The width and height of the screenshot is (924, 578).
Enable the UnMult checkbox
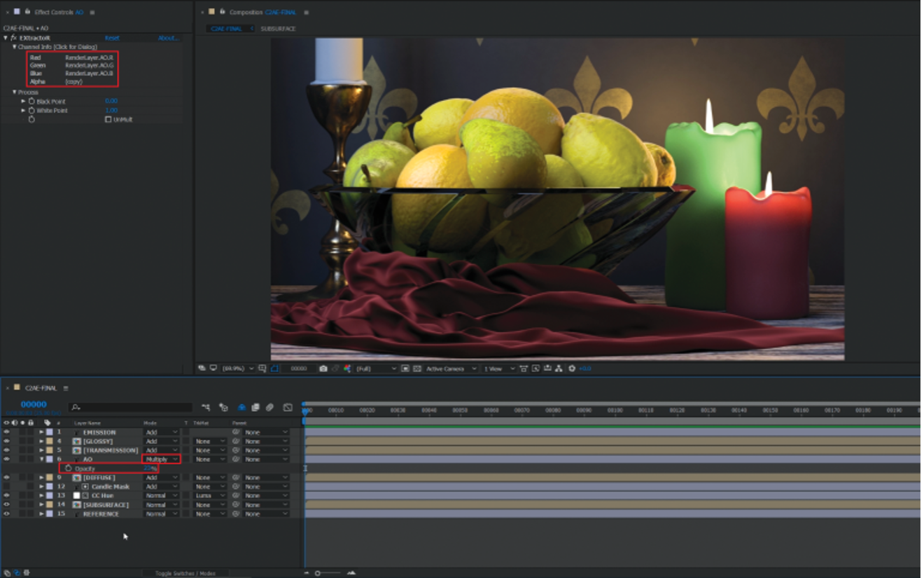(x=108, y=120)
